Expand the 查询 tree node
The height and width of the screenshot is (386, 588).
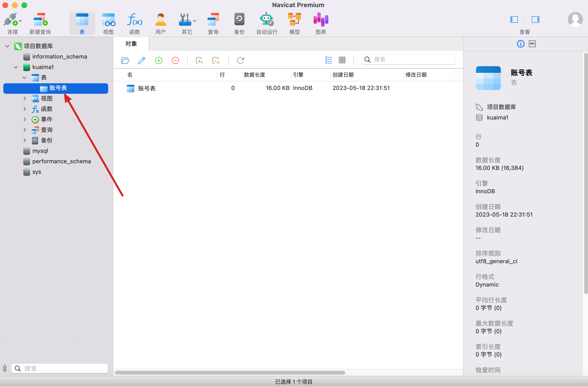tap(25, 129)
